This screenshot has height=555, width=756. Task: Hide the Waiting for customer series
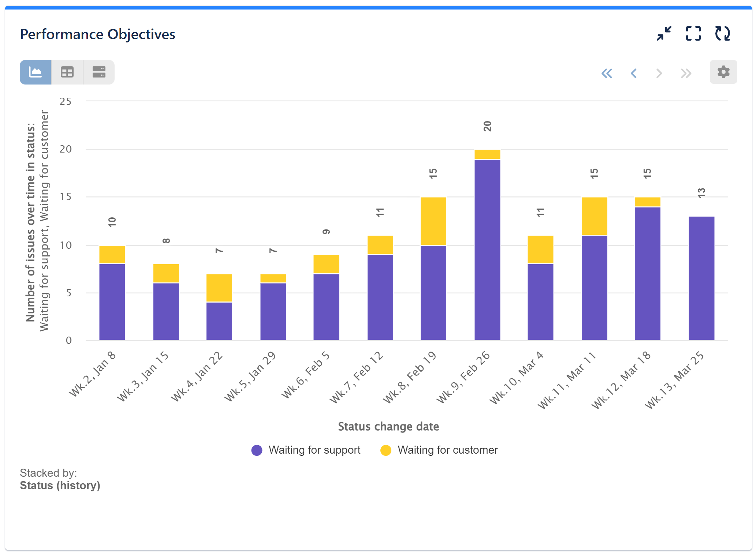[448, 450]
